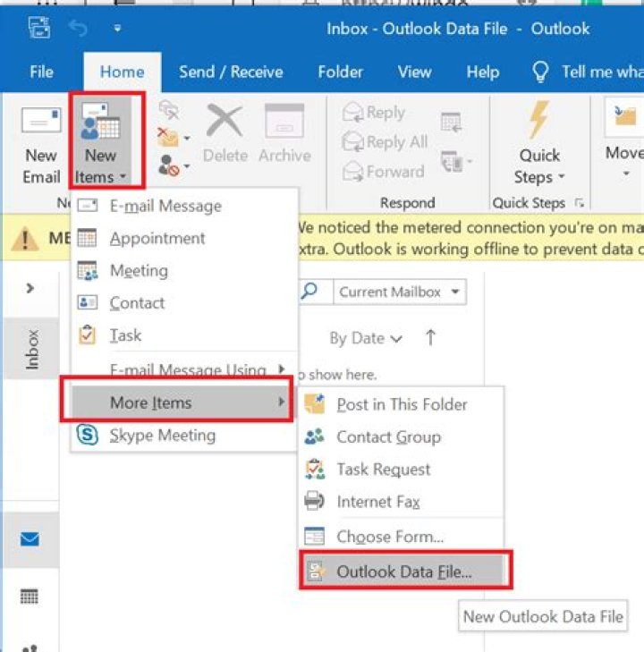
Task: Choose Post in This Folder
Action: tap(402, 404)
